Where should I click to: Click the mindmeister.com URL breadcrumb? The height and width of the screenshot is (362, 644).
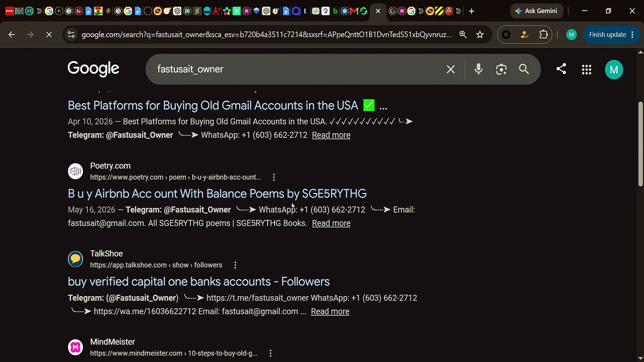[x=174, y=353]
